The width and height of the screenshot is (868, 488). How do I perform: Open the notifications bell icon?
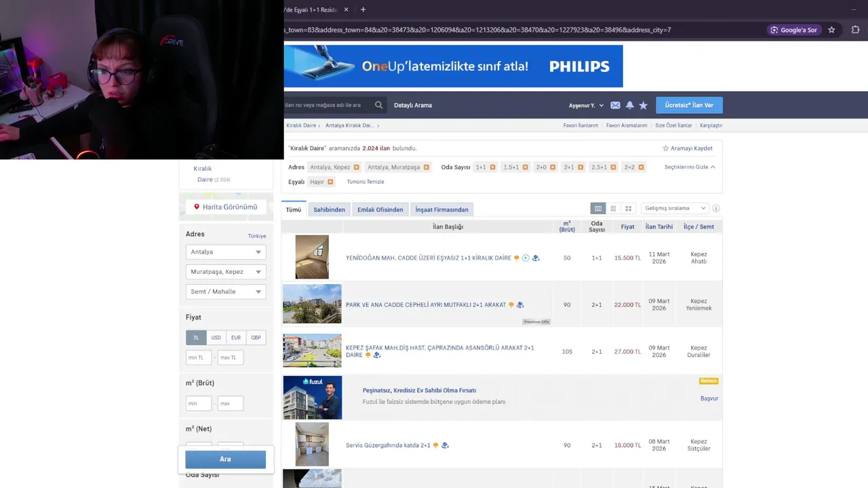629,105
